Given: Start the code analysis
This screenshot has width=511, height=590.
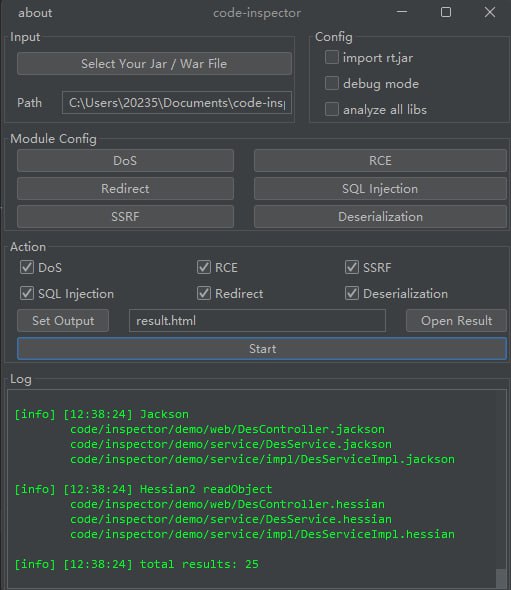Looking at the screenshot, I should 262,348.
